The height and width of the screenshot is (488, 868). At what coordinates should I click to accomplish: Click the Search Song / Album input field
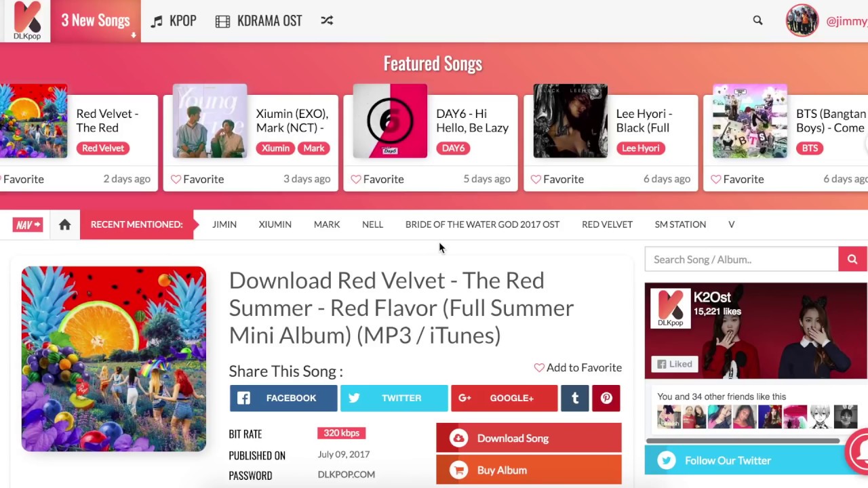[741, 259]
